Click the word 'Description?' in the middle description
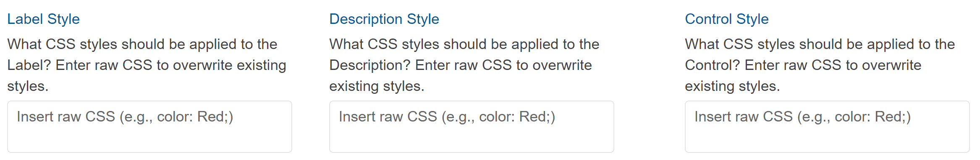Screen dimensions: 980x160 click(x=370, y=65)
